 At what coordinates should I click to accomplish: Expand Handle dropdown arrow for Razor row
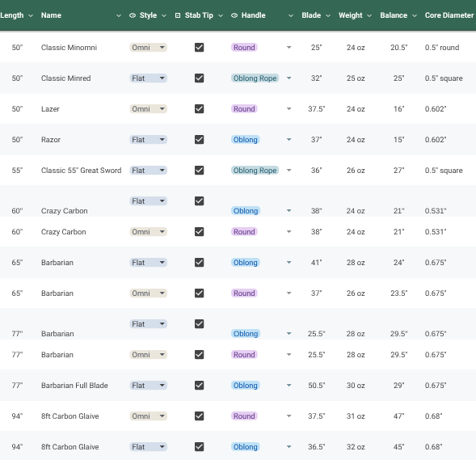(x=289, y=140)
